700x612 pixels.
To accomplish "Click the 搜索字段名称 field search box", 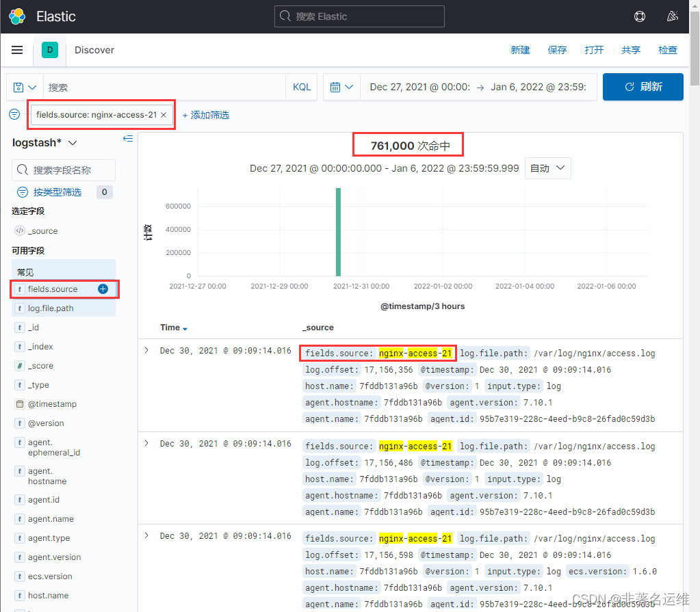I will click(x=64, y=170).
